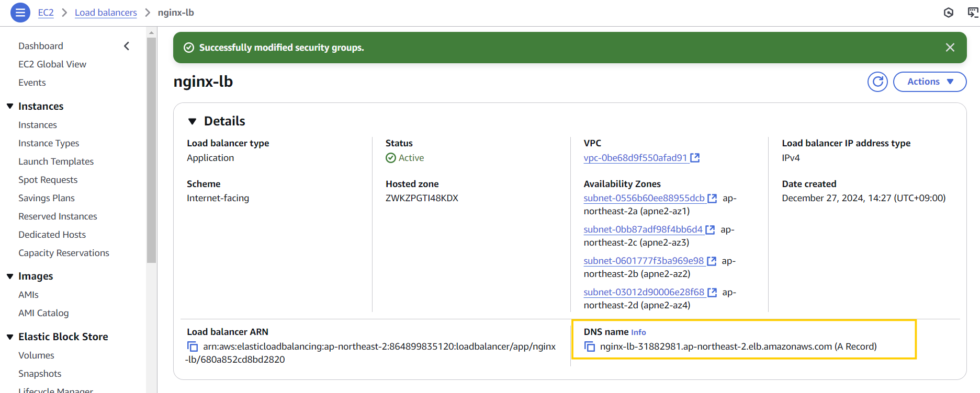
Task: Open VPC link external icon
Action: click(695, 158)
